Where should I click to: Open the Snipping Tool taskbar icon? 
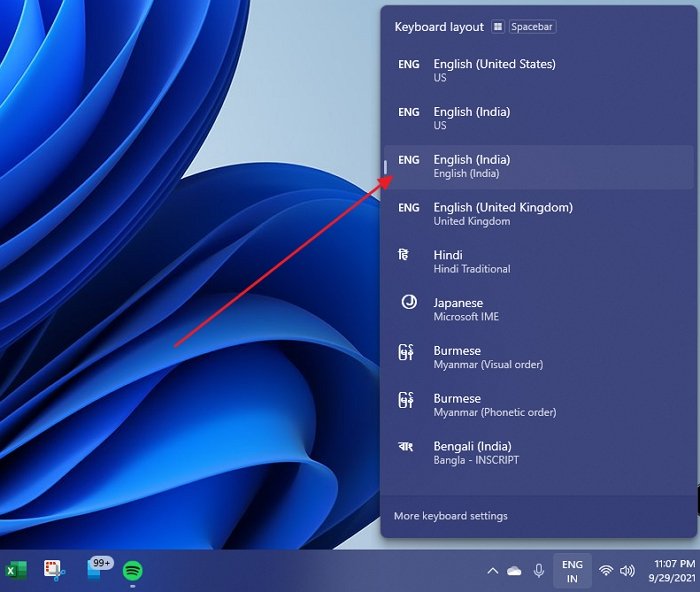[54, 571]
